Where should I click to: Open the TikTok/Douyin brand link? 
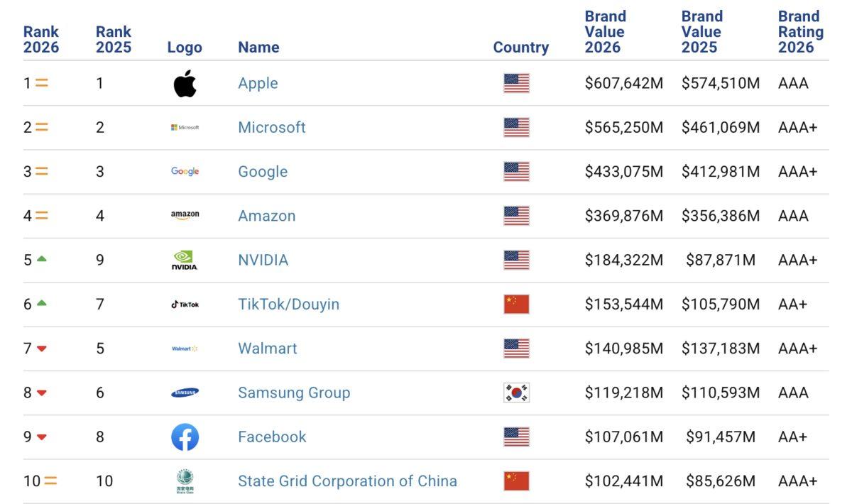[288, 305]
